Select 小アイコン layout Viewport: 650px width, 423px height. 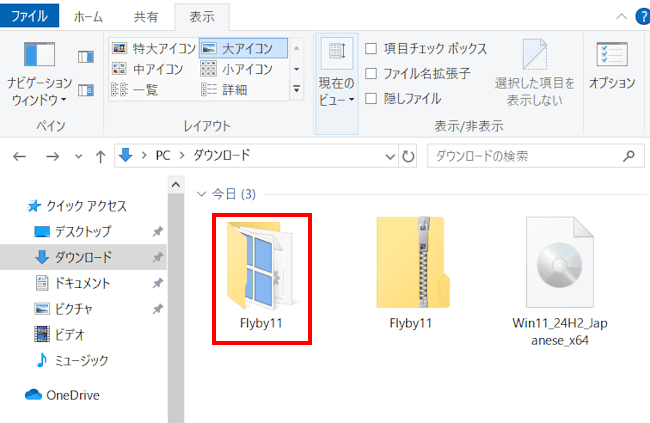[x=237, y=69]
